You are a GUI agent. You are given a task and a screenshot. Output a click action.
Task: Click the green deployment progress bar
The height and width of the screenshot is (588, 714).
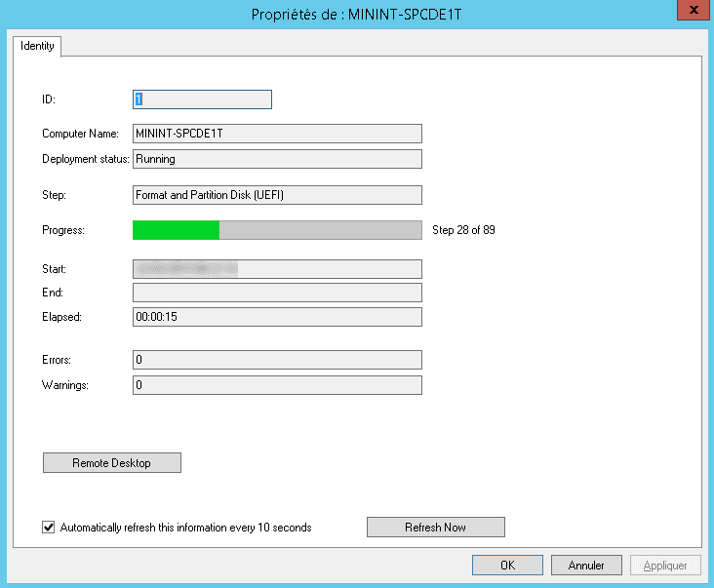click(x=277, y=230)
